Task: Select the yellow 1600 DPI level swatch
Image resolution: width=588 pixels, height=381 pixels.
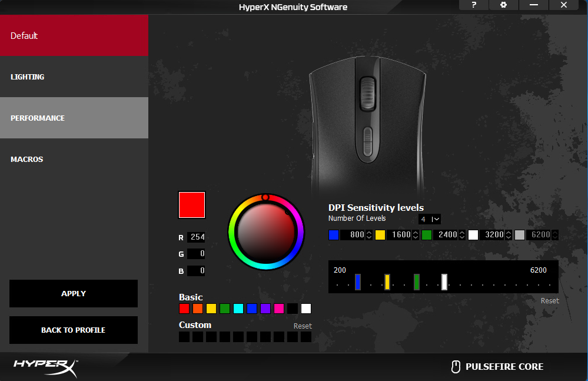Action: pos(381,234)
